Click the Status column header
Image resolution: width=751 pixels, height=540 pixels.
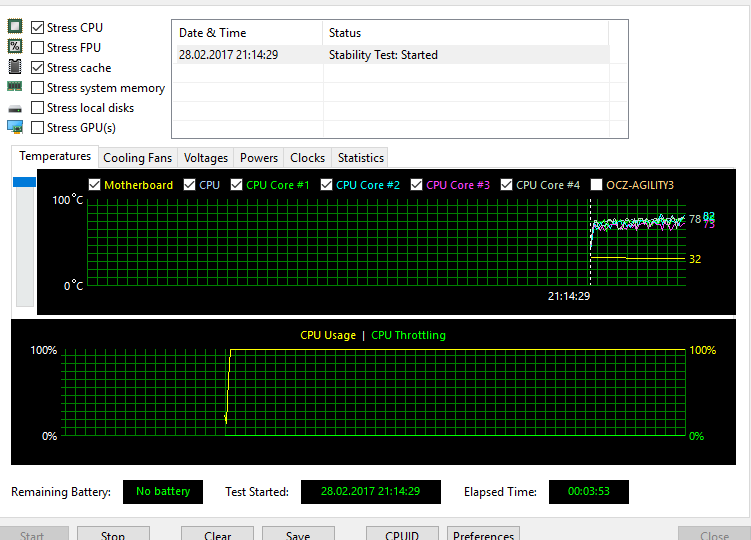point(466,33)
